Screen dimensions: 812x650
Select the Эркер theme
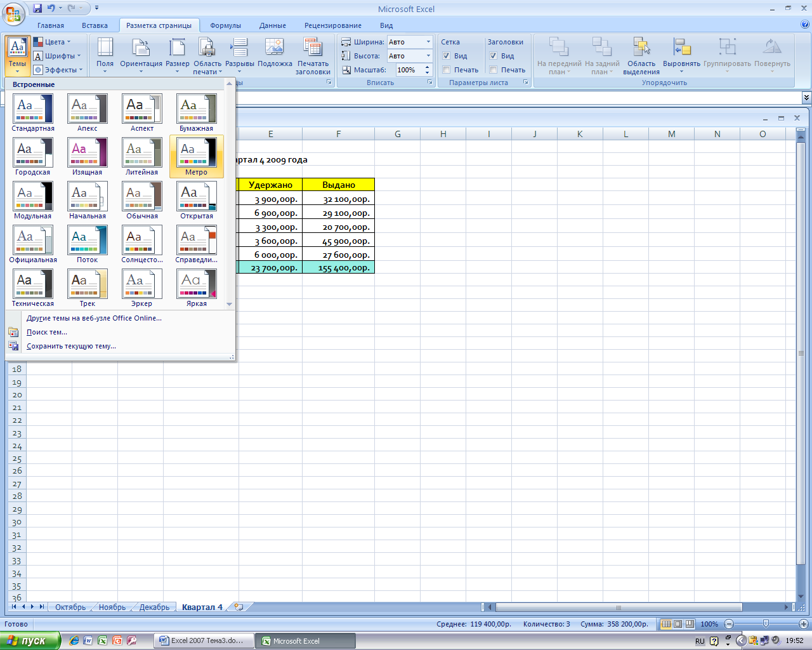pyautogui.click(x=142, y=288)
